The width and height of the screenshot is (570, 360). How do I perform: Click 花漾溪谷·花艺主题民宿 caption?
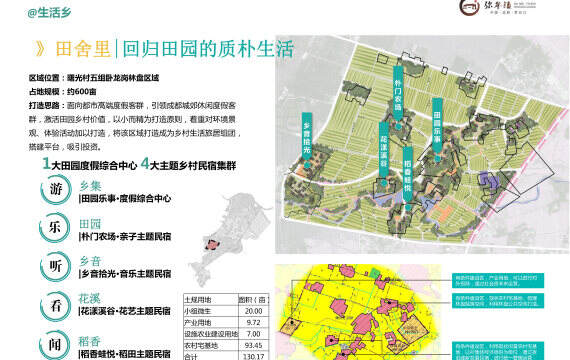(125, 312)
